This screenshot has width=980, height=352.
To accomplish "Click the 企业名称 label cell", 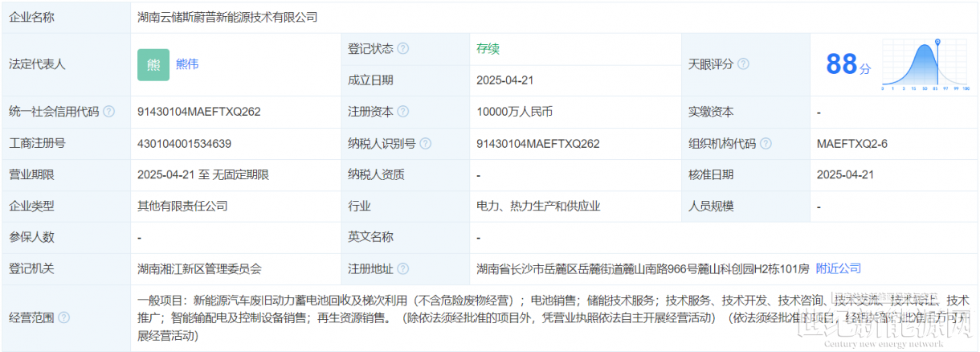I will 66,16.
